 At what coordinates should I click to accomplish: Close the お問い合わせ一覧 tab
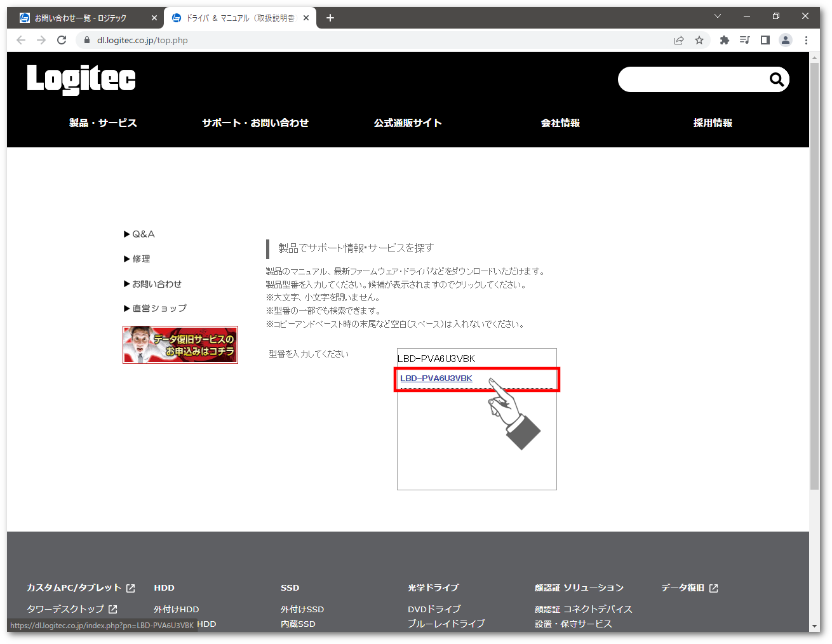(x=154, y=18)
